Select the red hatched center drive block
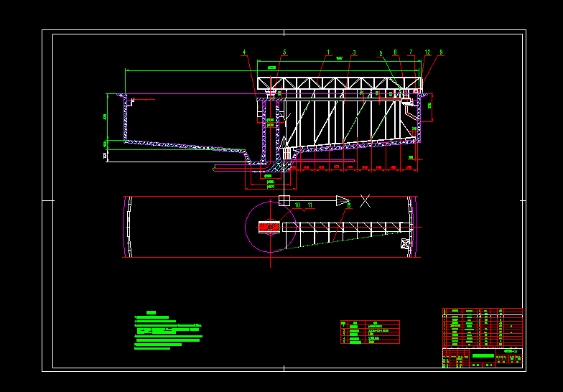Image resolution: width=563 pixels, height=392 pixels. point(269,227)
